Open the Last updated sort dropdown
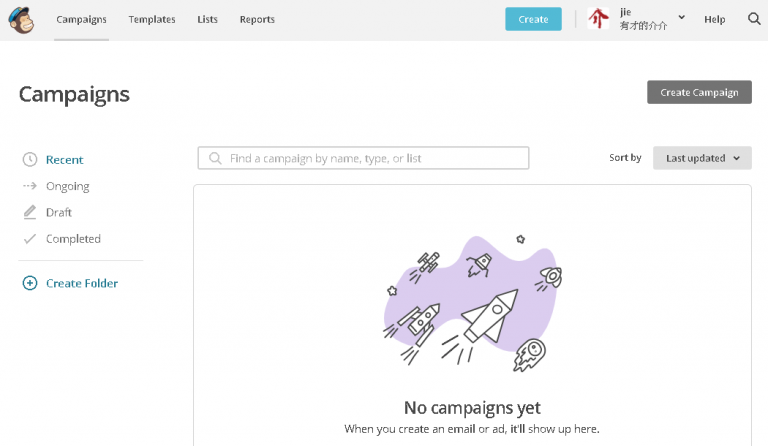 click(x=702, y=158)
